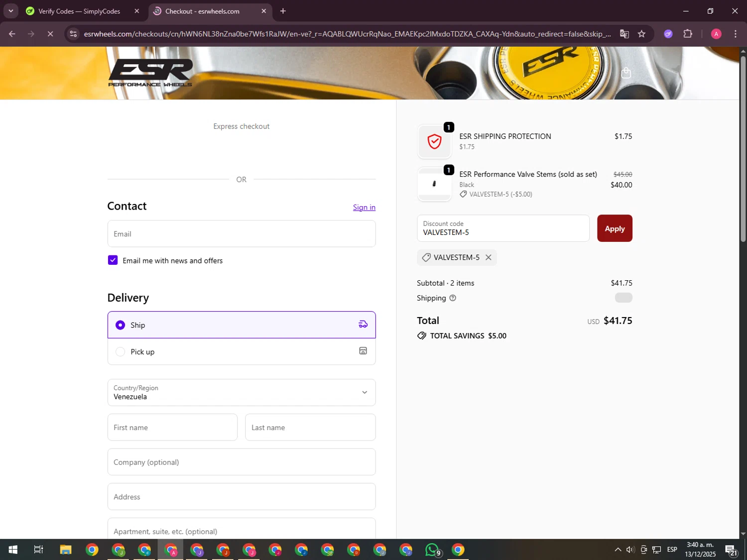Screen dimensions: 747x560
Task: Click the Subtotal · 2 items label
Action: tap(446, 283)
